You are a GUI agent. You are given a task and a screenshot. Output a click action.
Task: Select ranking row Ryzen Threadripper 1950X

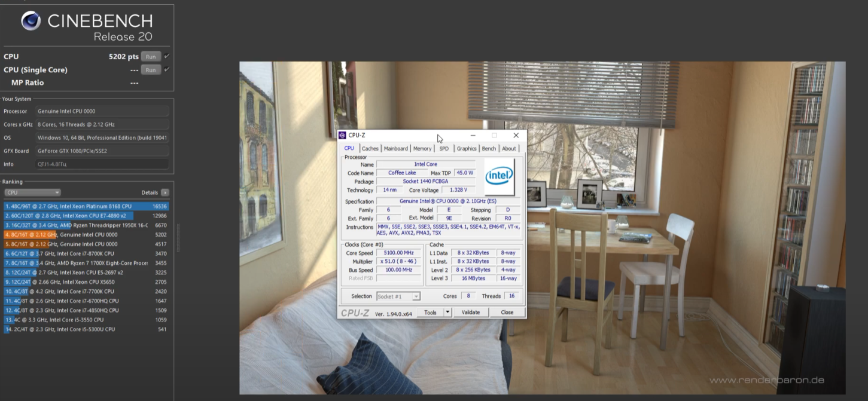[86, 225]
